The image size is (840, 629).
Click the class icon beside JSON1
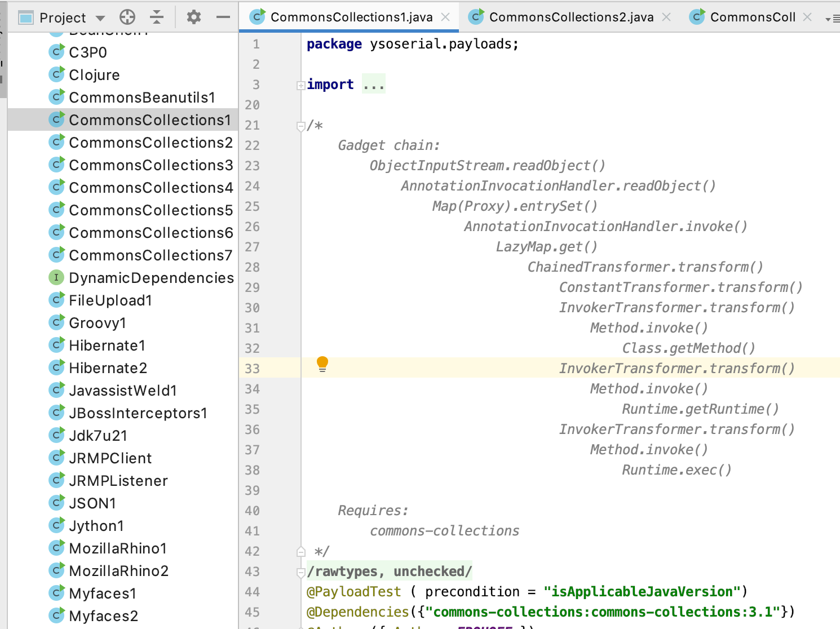[56, 503]
